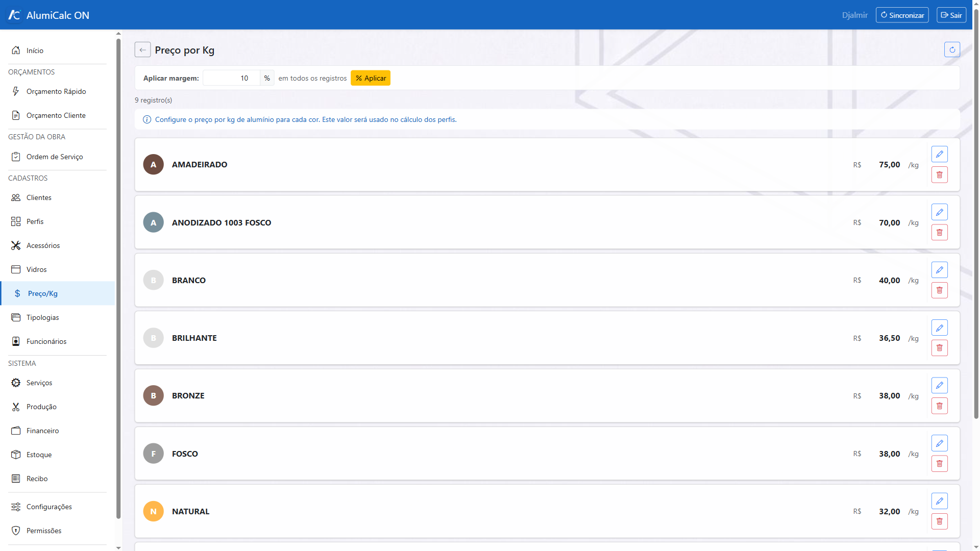
Task: Open Orçamento Rápido in the sidebar
Action: pos(57,91)
